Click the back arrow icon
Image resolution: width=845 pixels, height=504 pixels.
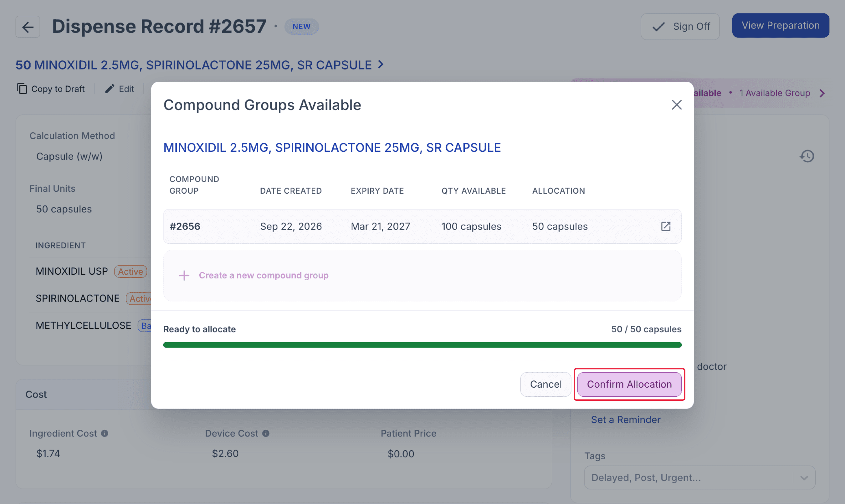[x=28, y=27]
